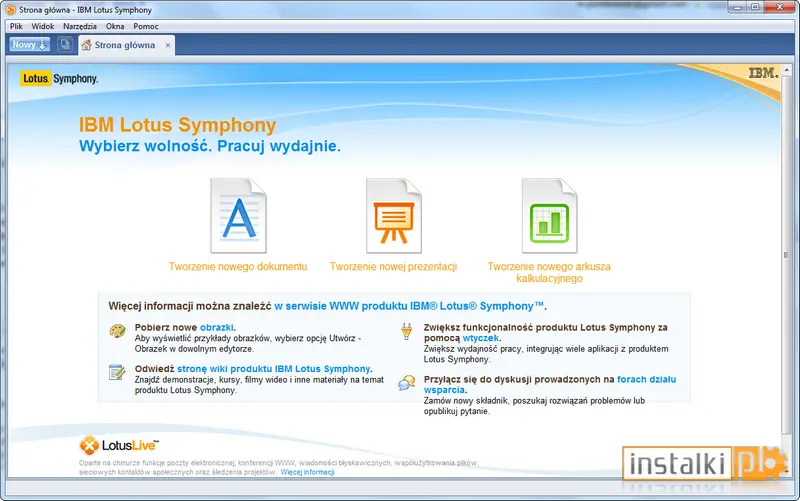Click the thumbnail view icon next to Nowy
This screenshot has height=501, width=800.
pos(65,44)
